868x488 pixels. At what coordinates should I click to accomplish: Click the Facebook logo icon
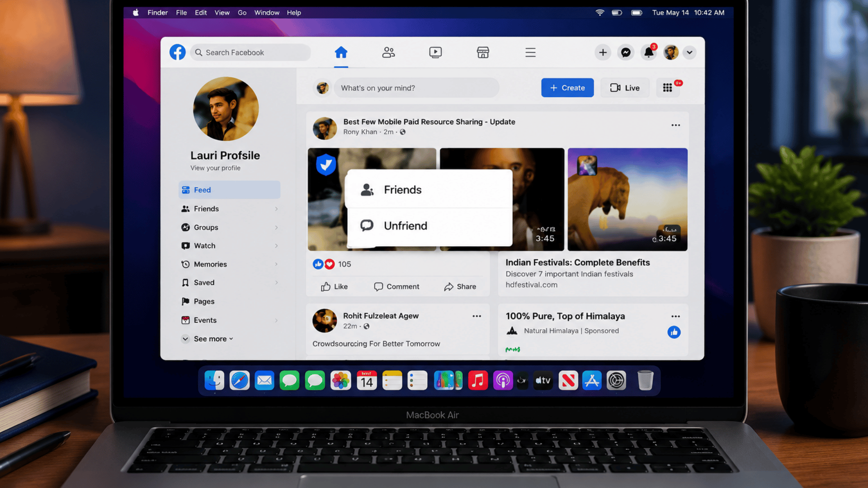pyautogui.click(x=178, y=52)
